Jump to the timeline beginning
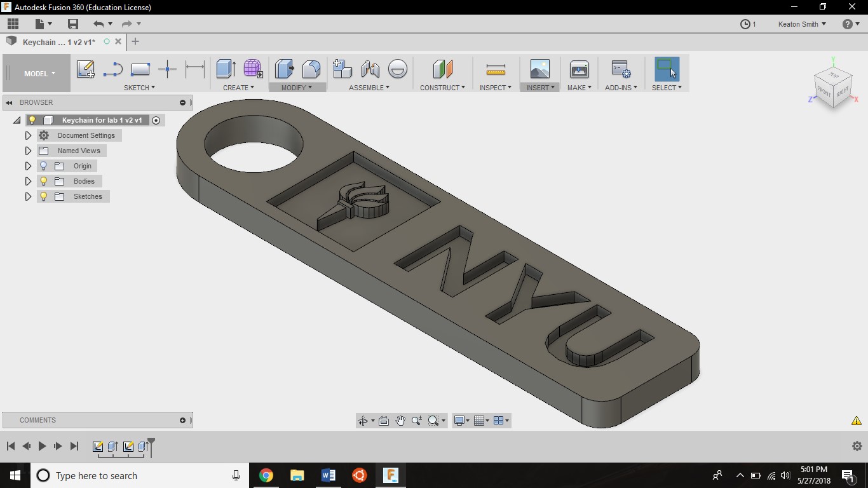Screen dimensions: 868x488 click(x=11, y=447)
